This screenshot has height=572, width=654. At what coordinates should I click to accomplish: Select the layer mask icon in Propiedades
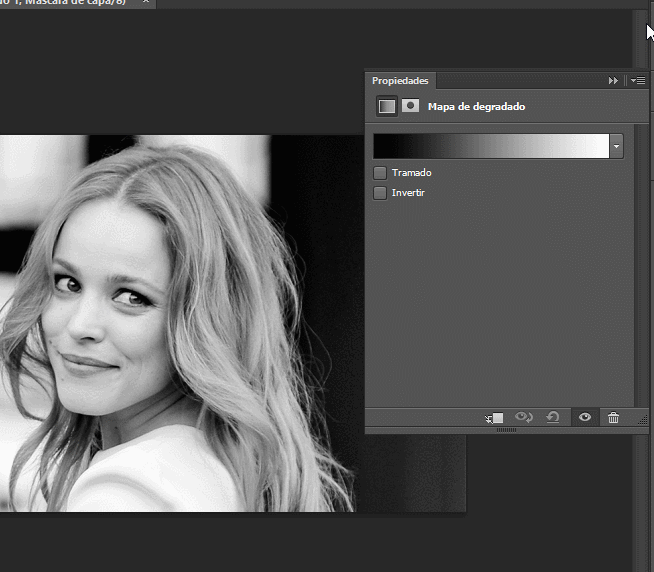(410, 106)
